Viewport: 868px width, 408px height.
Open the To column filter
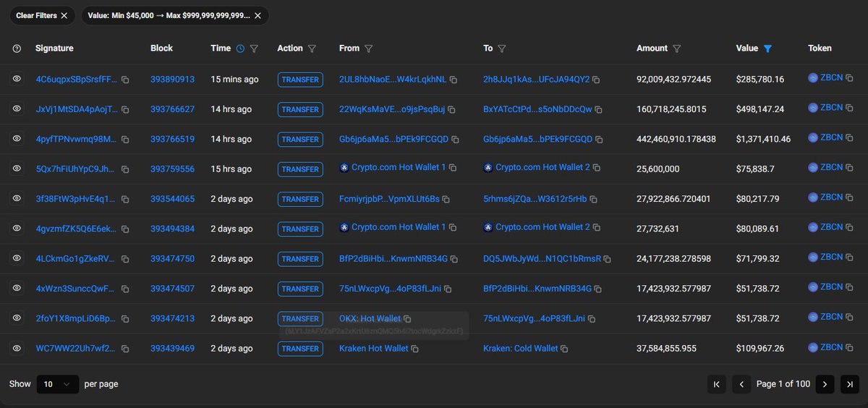[501, 48]
